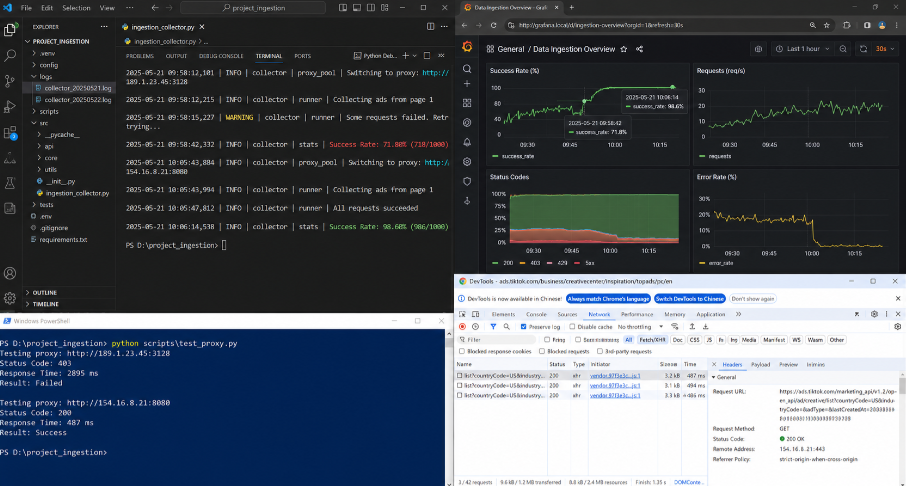906x486 pixels.
Task: Check the Blocked requests checkbox
Action: click(542, 351)
